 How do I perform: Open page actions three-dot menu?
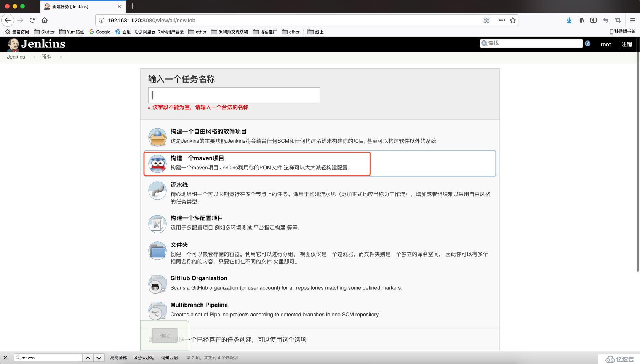click(502, 20)
